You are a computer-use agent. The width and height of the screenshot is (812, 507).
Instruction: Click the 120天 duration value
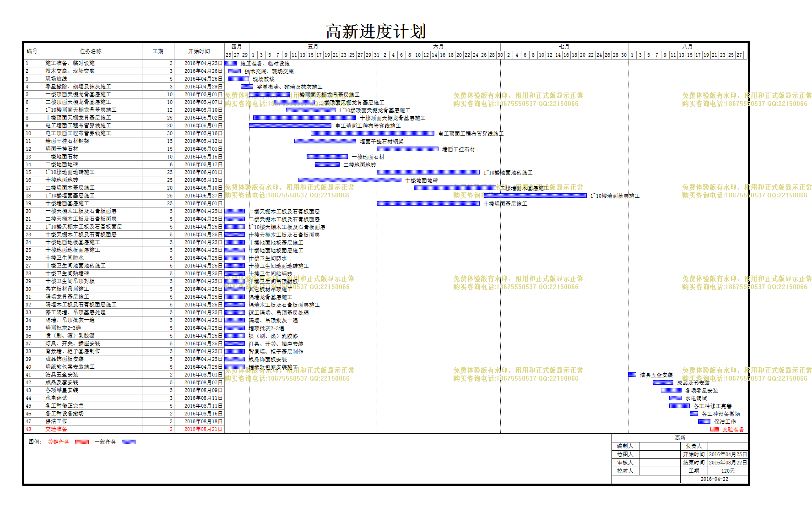click(x=728, y=471)
